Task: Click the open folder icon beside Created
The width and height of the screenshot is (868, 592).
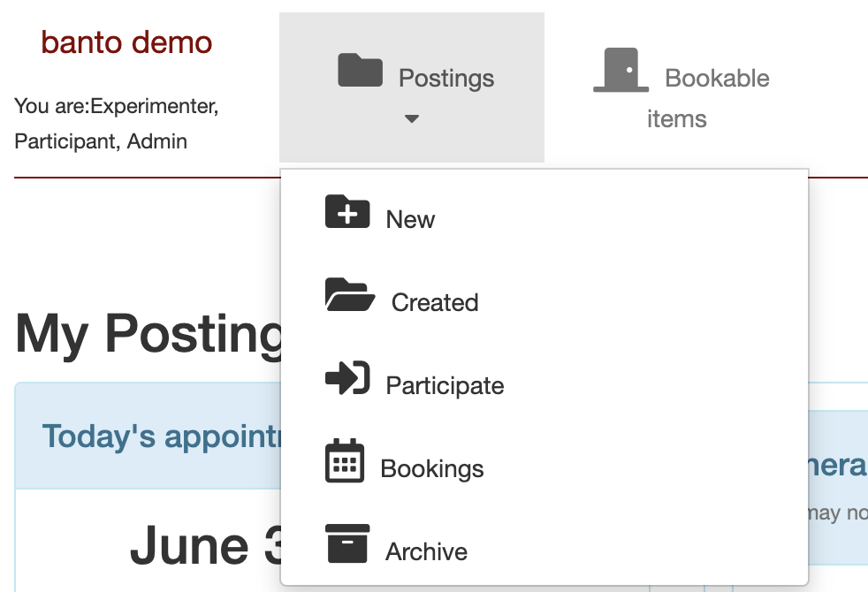Action: [x=350, y=295]
